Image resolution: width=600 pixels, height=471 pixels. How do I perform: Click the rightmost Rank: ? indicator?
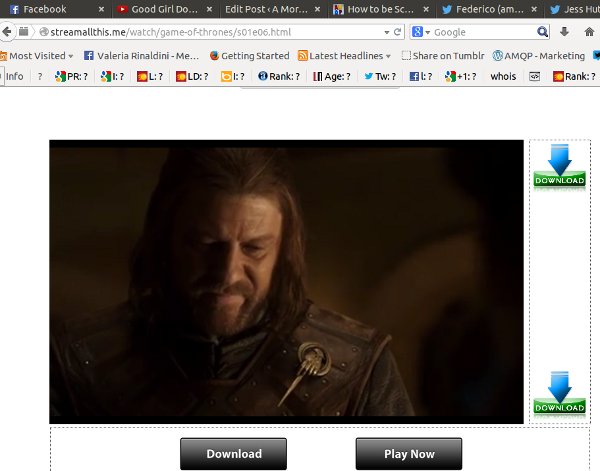click(x=574, y=77)
